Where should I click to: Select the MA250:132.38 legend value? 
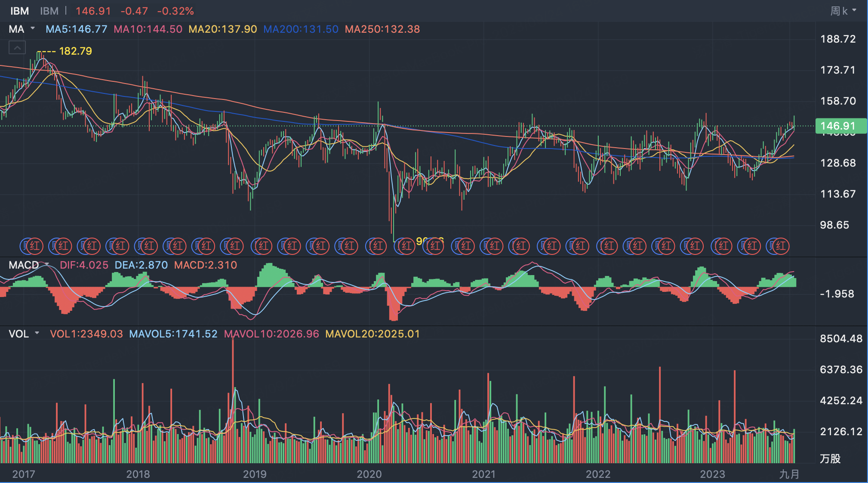[382, 29]
